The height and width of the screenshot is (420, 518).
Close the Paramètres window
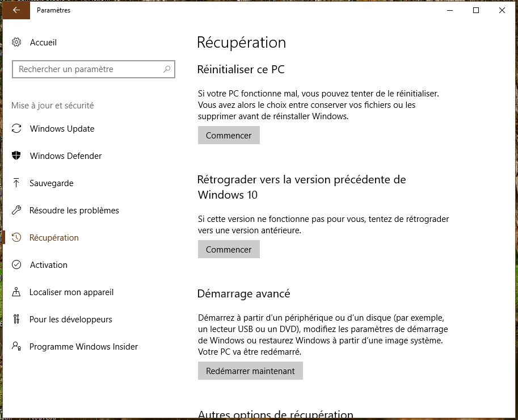click(502, 10)
